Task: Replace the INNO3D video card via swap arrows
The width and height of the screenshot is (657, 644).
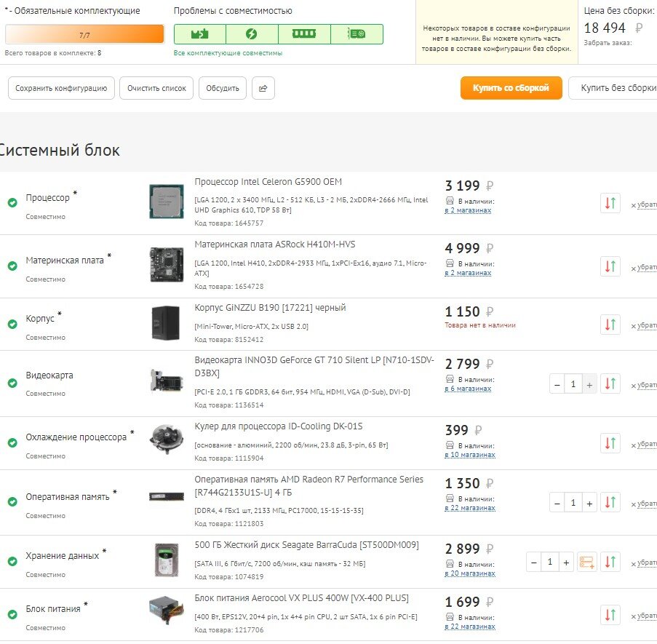Action: pyautogui.click(x=610, y=383)
